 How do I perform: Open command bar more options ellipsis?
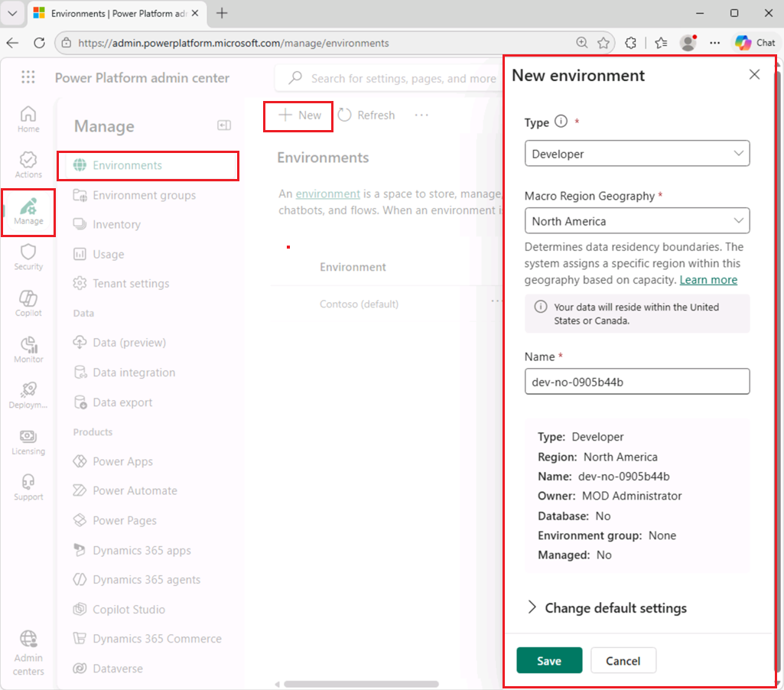click(x=421, y=116)
